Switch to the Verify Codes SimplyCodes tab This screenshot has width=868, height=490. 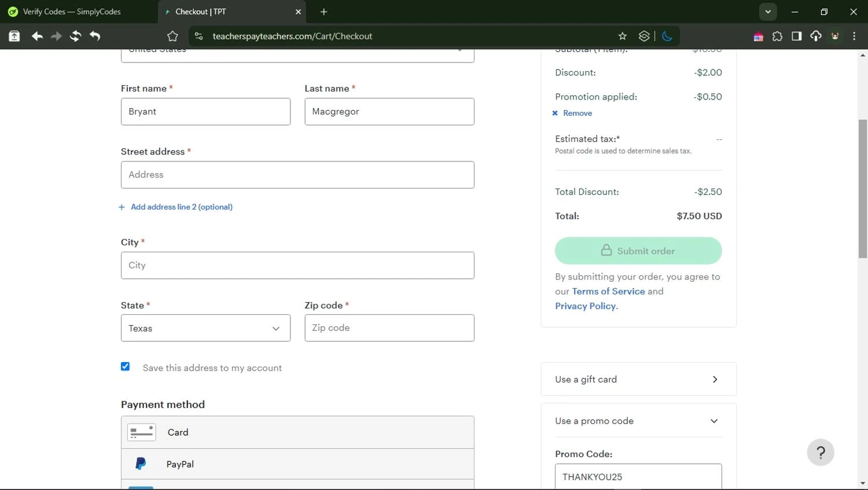coord(72,12)
